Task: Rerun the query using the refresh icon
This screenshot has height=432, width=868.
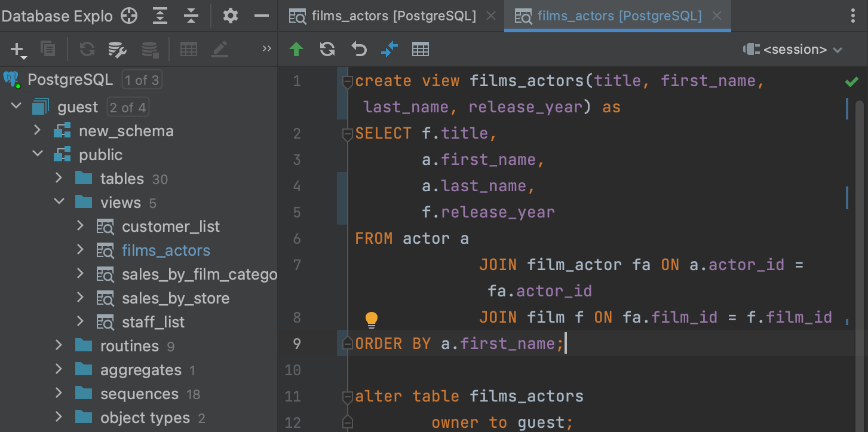Action: point(327,49)
